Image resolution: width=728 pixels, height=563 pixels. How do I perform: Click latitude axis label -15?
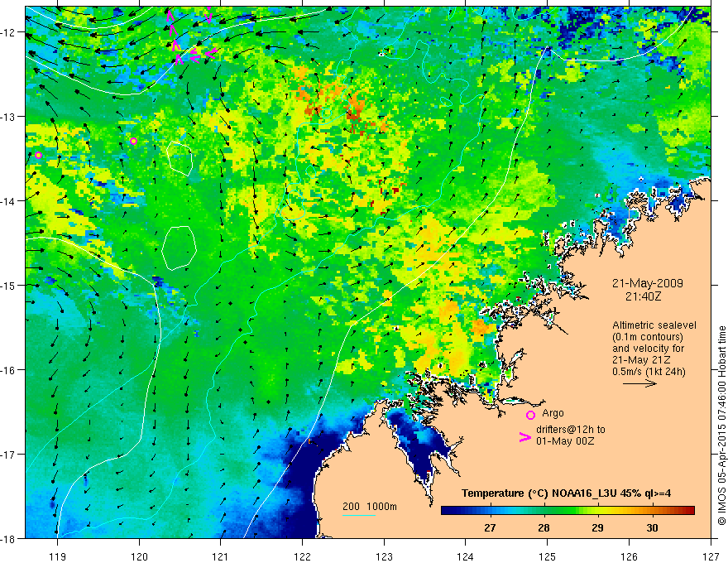[x=9, y=285]
